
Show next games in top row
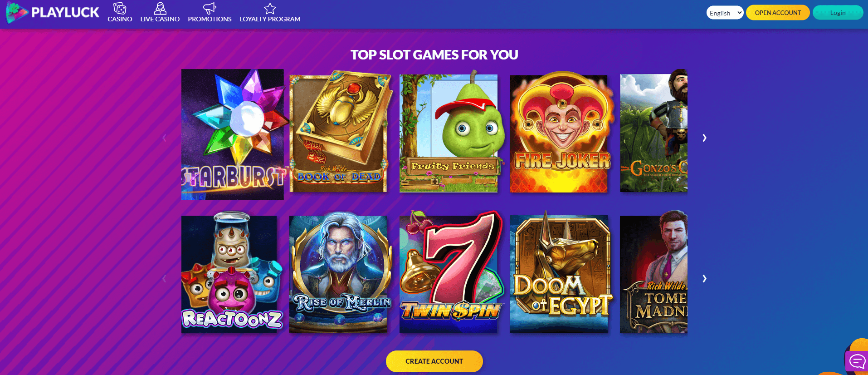tap(704, 138)
